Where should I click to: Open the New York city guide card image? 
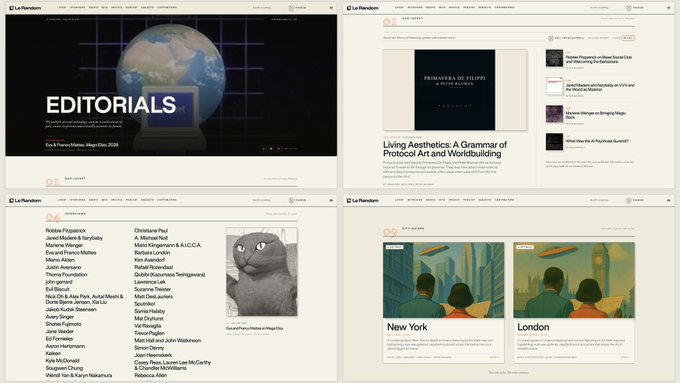pos(443,280)
